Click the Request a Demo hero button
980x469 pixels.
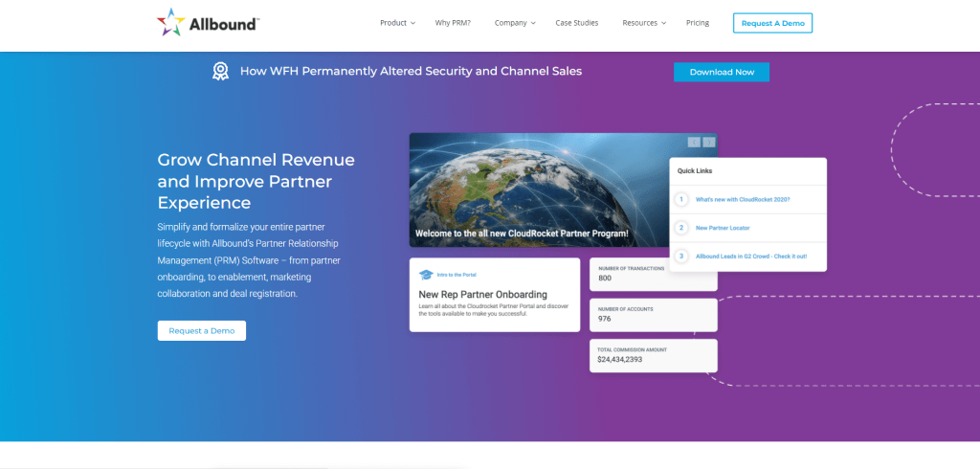pos(202,331)
